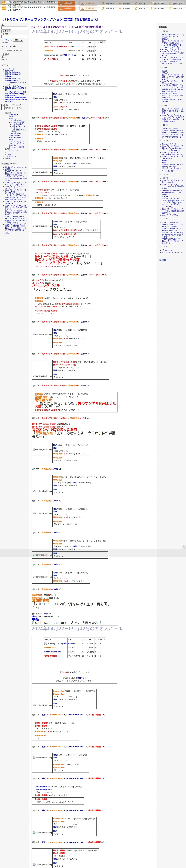Open Donald-2nd-R author cell in first table
This screenshot has height=868, width=186.
click(x=74, y=51)
